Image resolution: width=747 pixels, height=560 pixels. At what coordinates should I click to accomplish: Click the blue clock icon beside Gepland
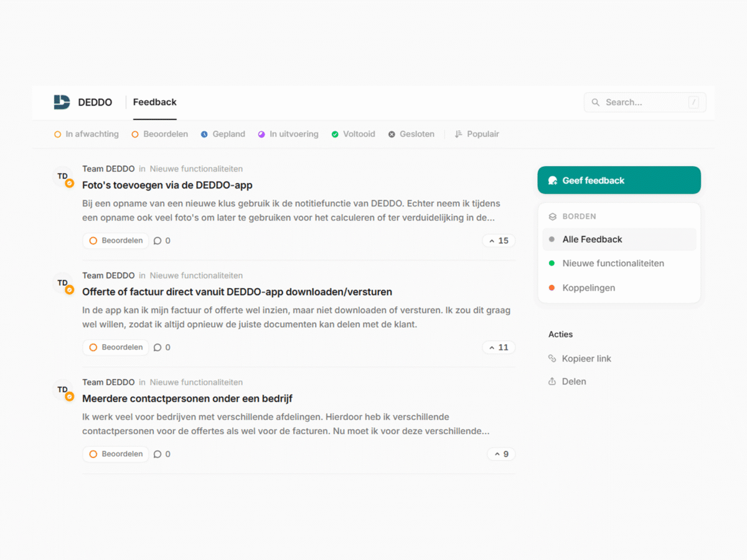pyautogui.click(x=204, y=134)
